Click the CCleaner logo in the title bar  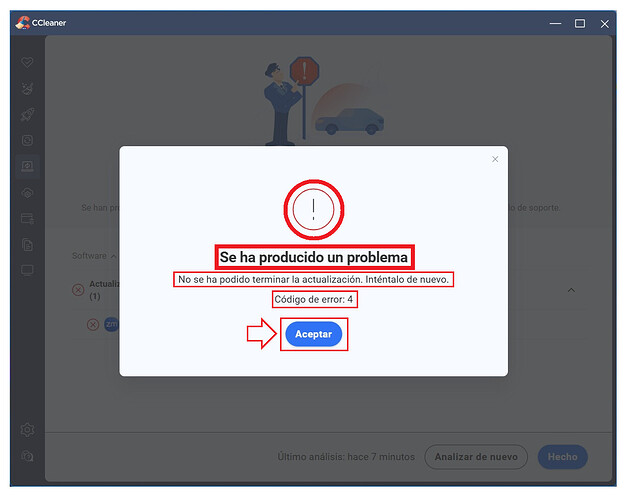pyautogui.click(x=22, y=23)
